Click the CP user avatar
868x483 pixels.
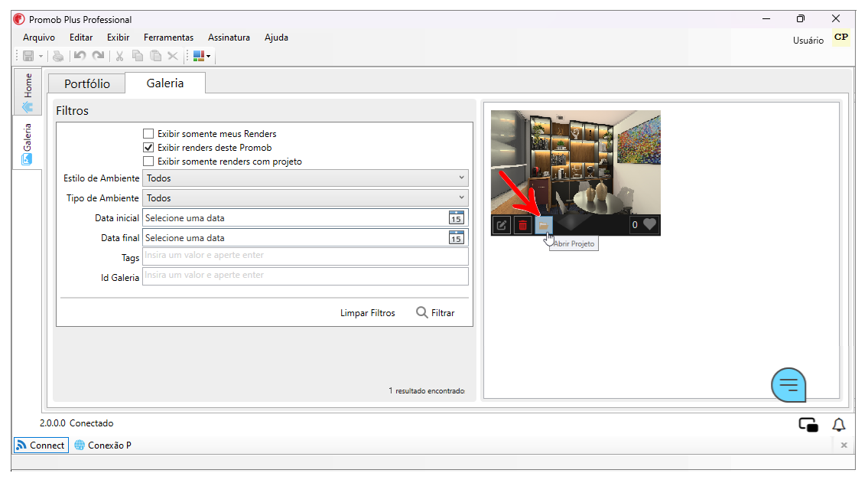[x=841, y=38]
